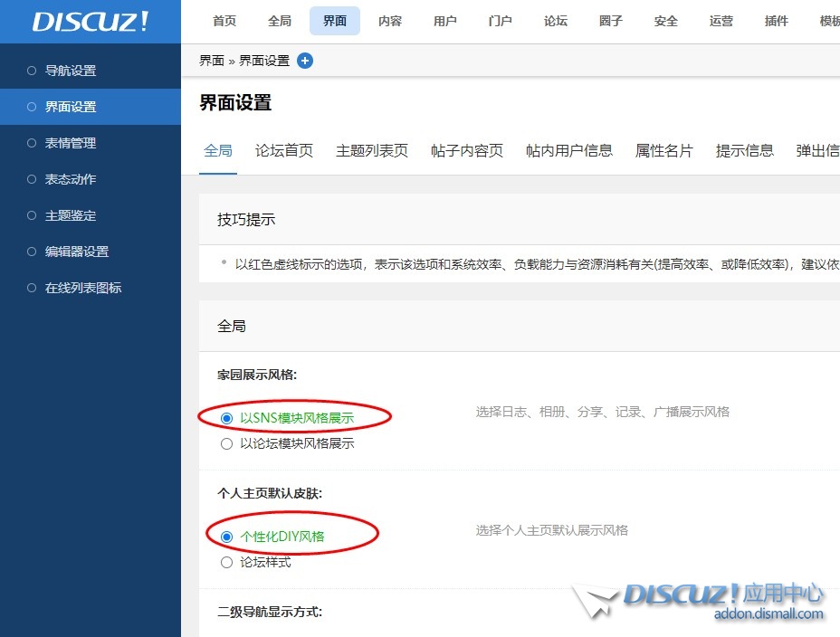
Task: Click the blue plus icon beside the breadcrumb
Action: coord(305,61)
